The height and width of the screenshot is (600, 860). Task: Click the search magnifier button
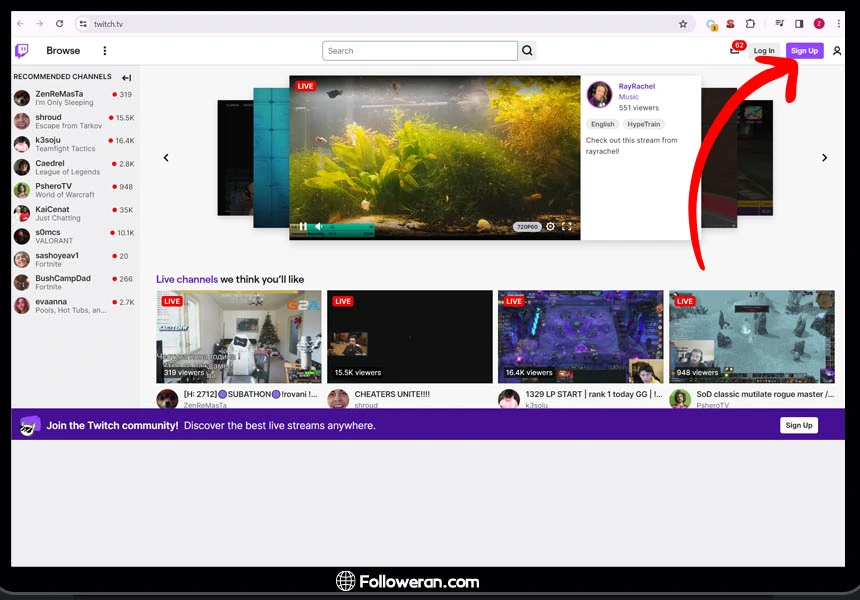527,51
